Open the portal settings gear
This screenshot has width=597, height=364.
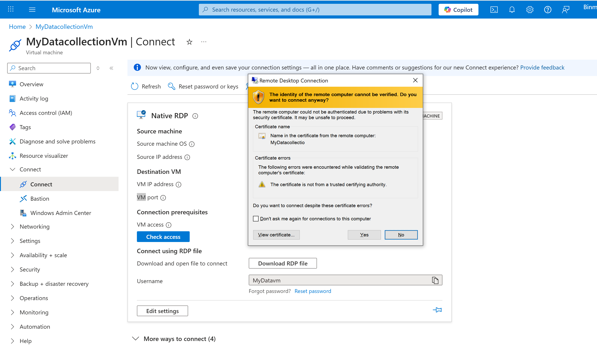(x=530, y=10)
